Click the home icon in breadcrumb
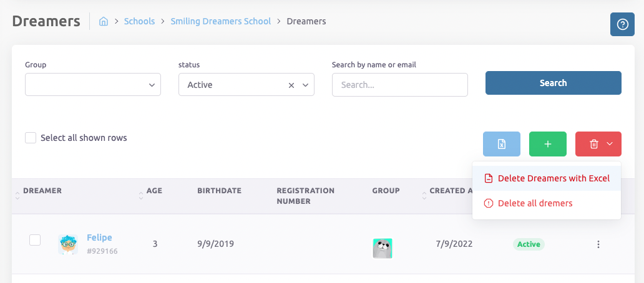This screenshot has height=283, width=644. (104, 21)
